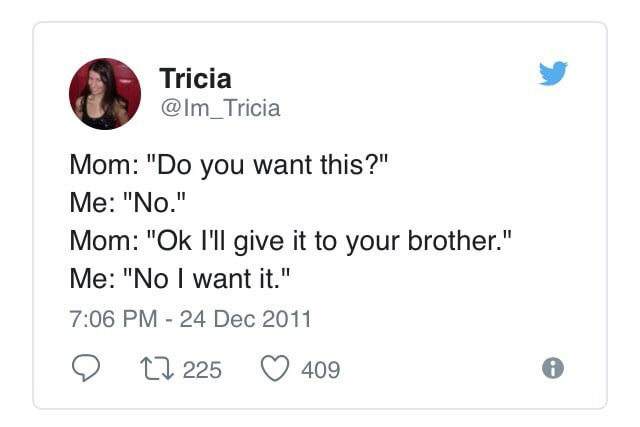
Task: Open the @Im_Tricia handle link
Action: pyautogui.click(x=220, y=108)
